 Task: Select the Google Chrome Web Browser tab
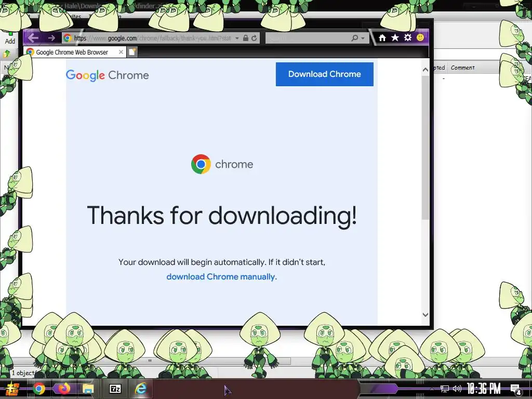pos(75,52)
